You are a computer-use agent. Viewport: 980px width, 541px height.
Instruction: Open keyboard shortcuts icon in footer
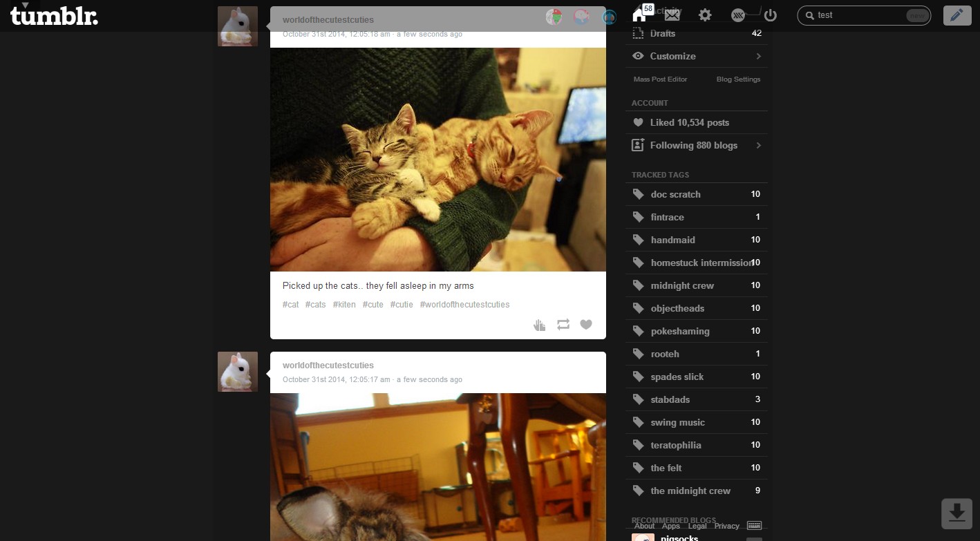[x=755, y=526]
